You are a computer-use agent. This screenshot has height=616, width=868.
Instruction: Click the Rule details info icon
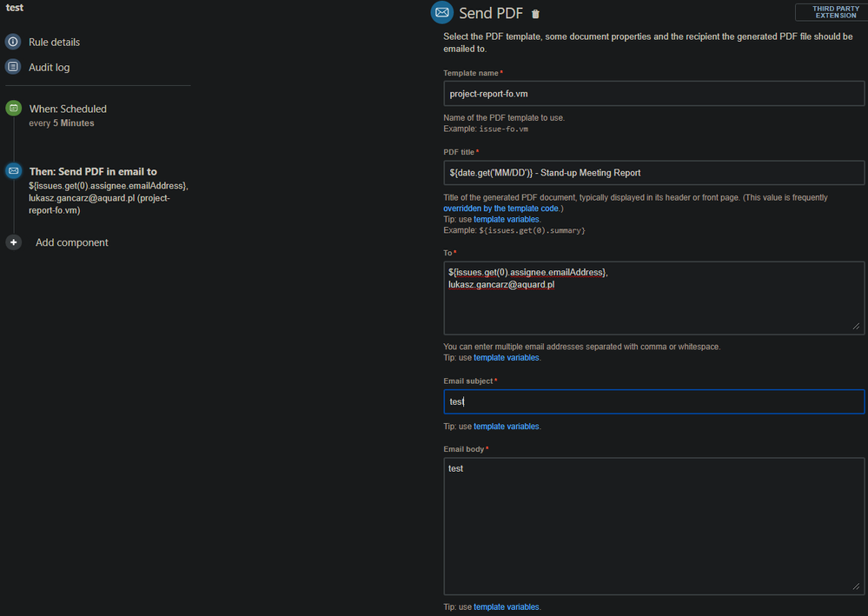13,42
